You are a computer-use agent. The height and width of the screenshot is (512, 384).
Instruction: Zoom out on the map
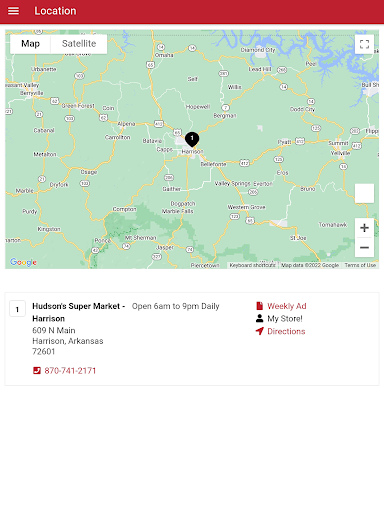click(x=364, y=248)
